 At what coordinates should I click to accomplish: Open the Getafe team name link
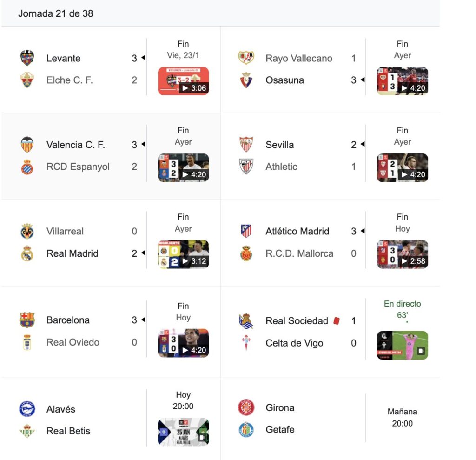click(280, 429)
